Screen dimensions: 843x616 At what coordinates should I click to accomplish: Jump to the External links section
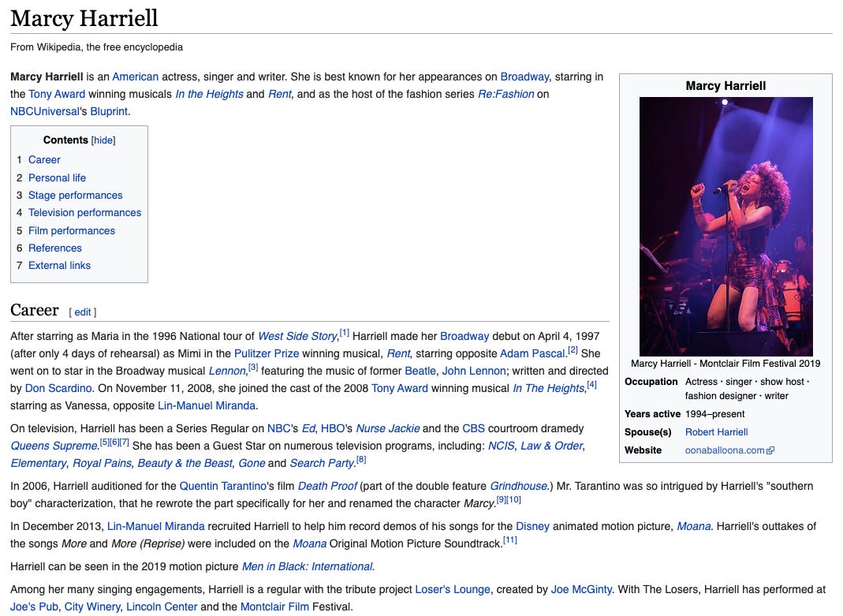pyautogui.click(x=59, y=266)
